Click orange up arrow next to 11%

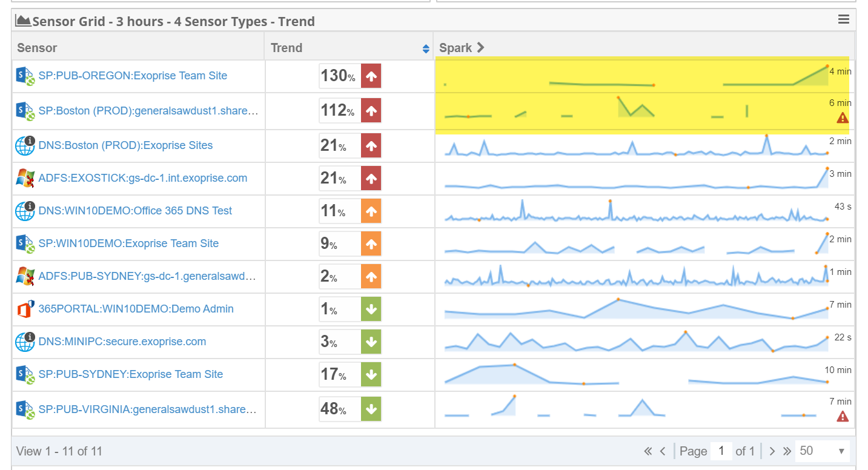371,211
